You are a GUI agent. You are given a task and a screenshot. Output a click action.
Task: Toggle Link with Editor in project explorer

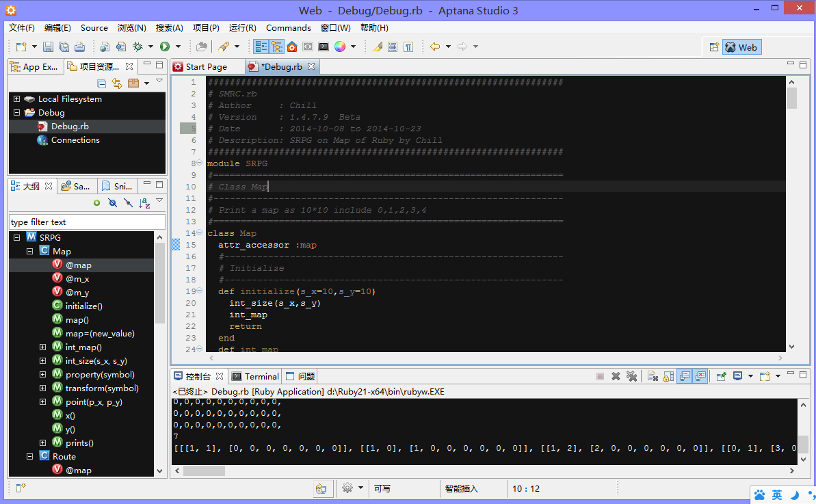pyautogui.click(x=117, y=83)
